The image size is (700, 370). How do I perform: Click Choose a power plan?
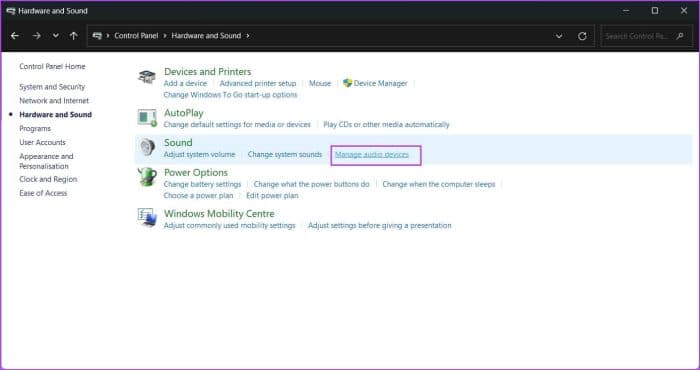[x=198, y=195]
